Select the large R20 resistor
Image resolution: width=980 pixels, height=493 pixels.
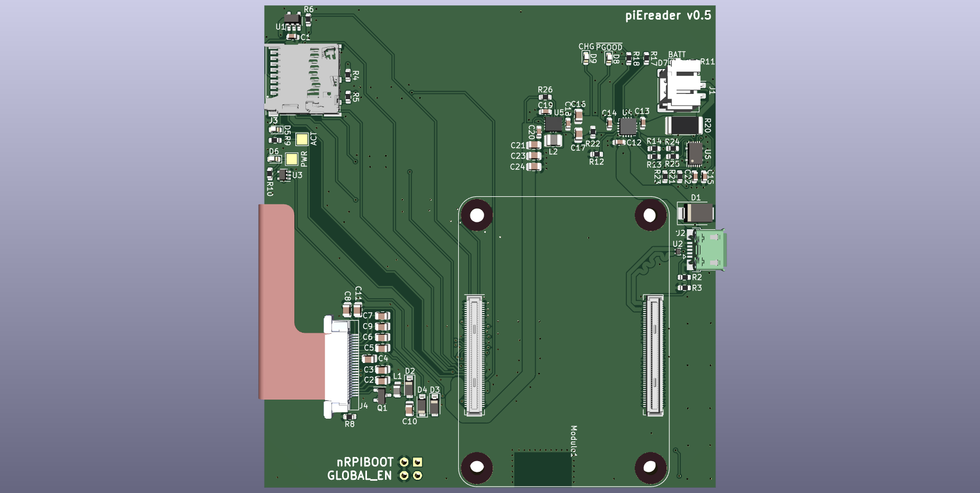pos(684,126)
